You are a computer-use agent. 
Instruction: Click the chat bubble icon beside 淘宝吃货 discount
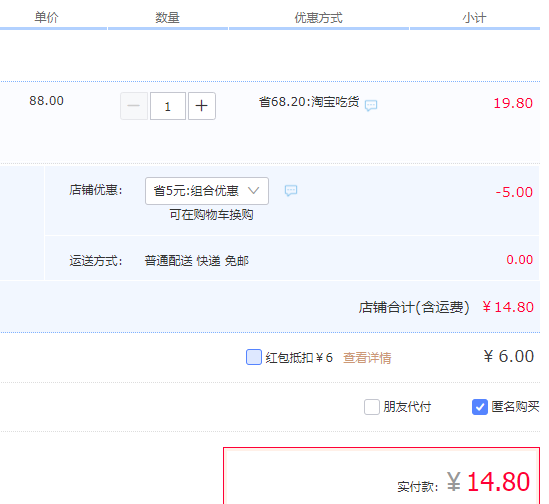pyautogui.click(x=371, y=105)
